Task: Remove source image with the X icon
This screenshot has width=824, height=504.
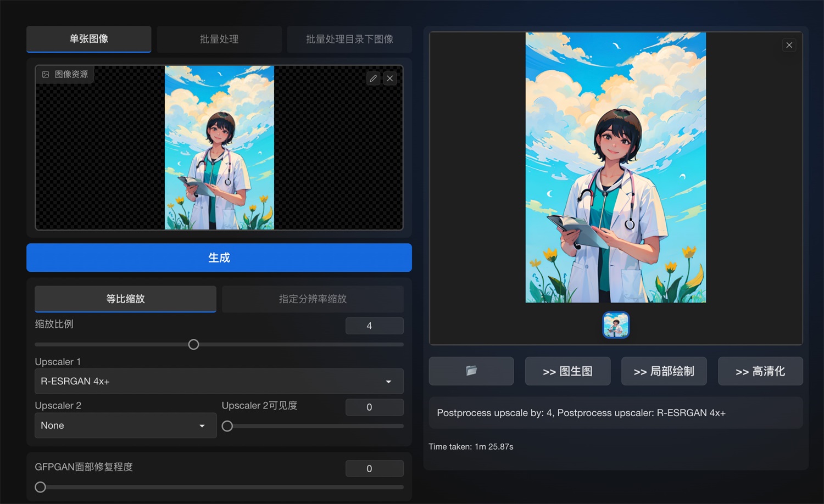Action: coord(390,79)
